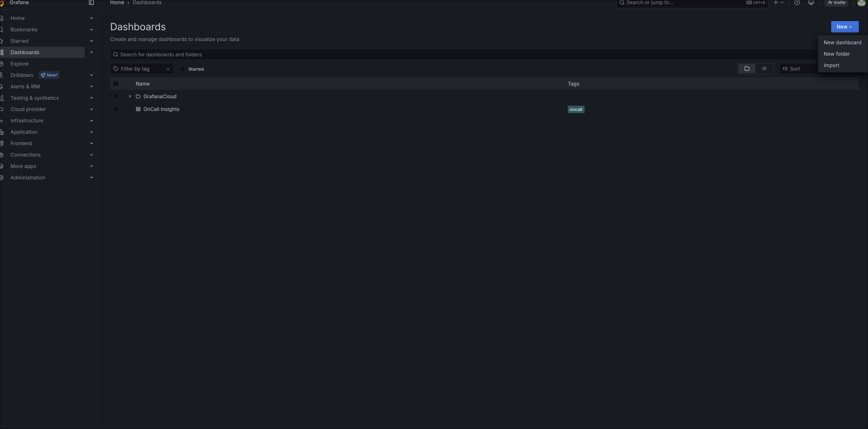Check the checkbox next to OnCall Insights
The width and height of the screenshot is (868, 429).
116,109
